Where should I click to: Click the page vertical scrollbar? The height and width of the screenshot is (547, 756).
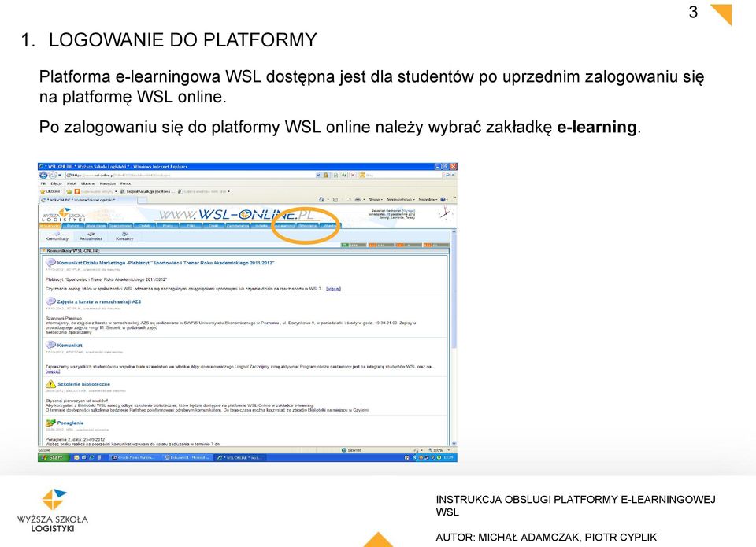454,338
